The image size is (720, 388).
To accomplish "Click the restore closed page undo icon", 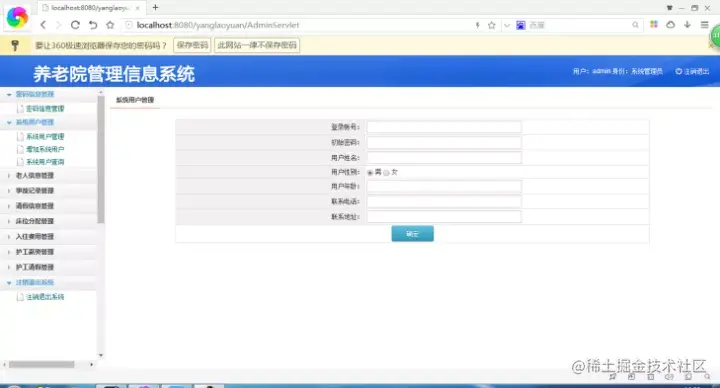I will click(93, 25).
